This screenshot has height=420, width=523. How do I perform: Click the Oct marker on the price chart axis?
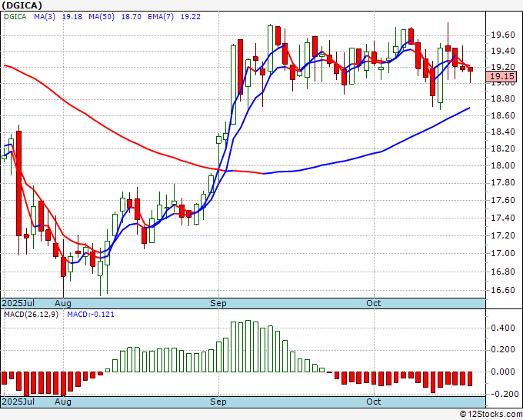tap(374, 303)
